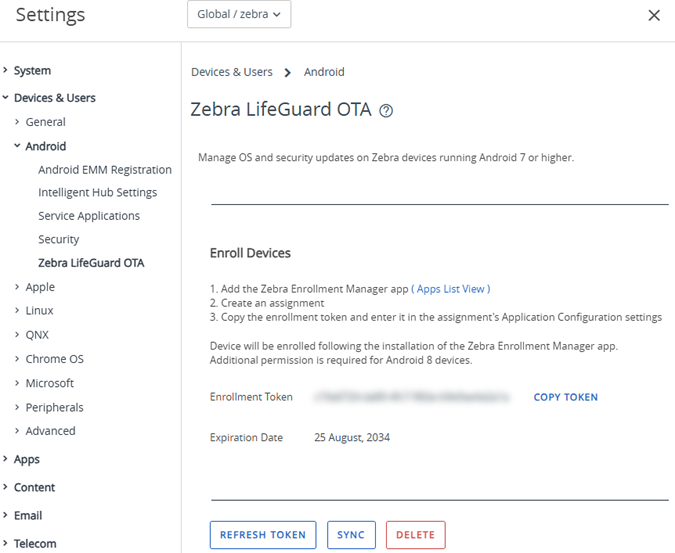The height and width of the screenshot is (553, 675).
Task: Select the Advanced label in sidebar
Action: (50, 431)
